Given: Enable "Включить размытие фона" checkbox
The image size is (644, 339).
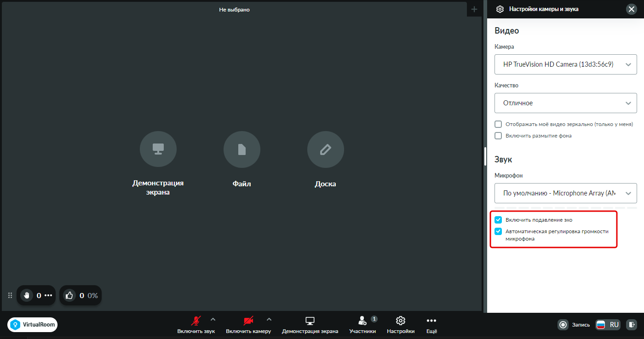Looking at the screenshot, I should click(x=498, y=136).
